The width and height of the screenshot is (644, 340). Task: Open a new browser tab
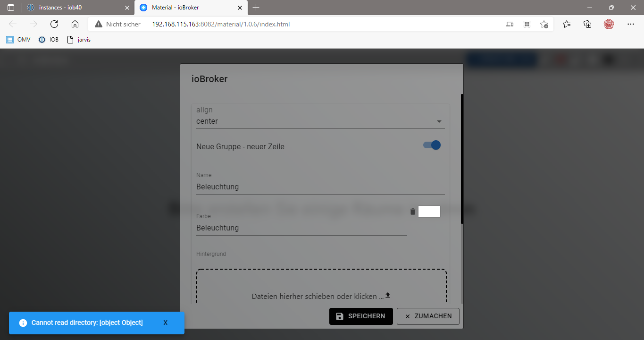tap(256, 8)
